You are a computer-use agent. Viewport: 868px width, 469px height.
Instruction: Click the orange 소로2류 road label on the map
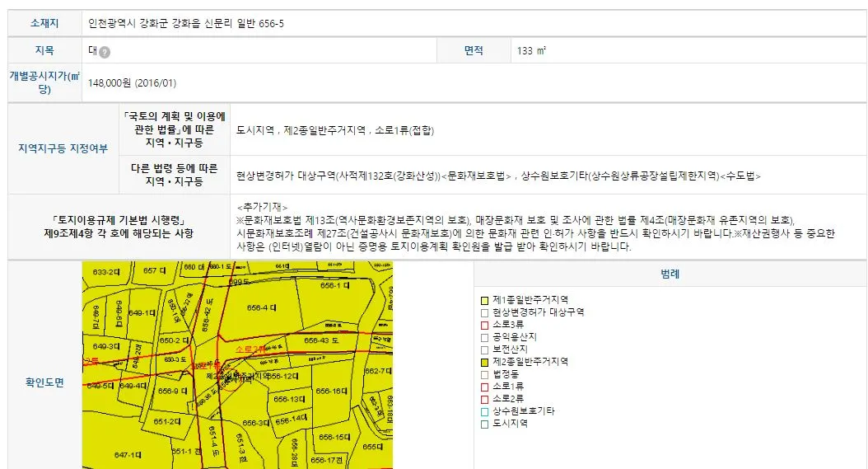(x=250, y=349)
